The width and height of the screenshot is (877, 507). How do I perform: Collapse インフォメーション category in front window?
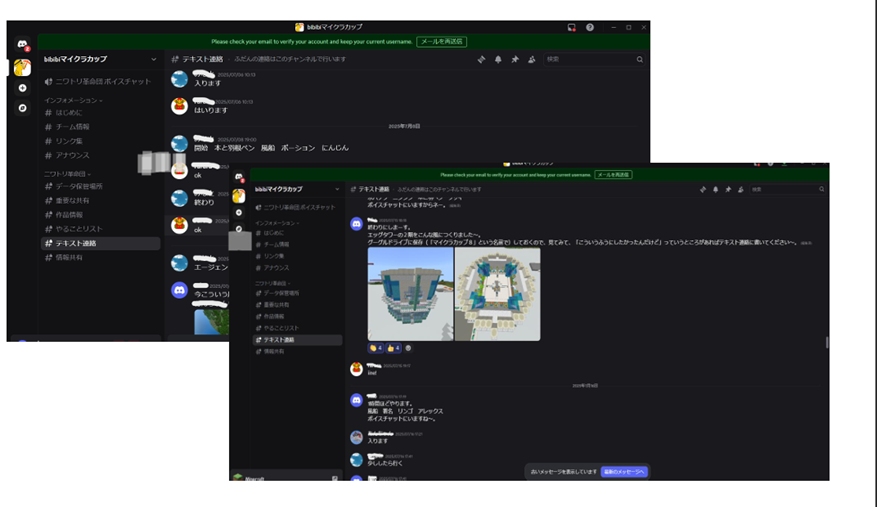coord(276,223)
